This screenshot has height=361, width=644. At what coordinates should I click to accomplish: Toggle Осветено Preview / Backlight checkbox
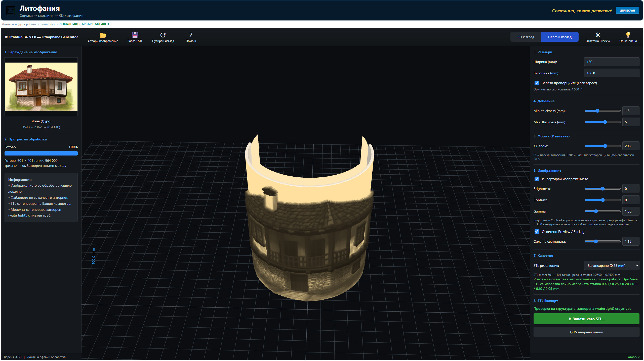click(x=537, y=232)
